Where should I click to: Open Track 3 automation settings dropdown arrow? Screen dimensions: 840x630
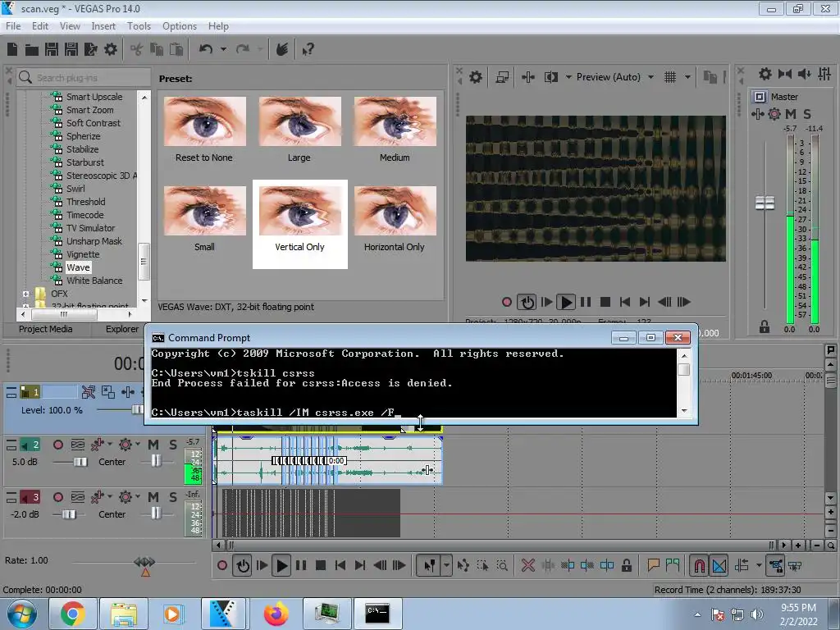tap(138, 496)
